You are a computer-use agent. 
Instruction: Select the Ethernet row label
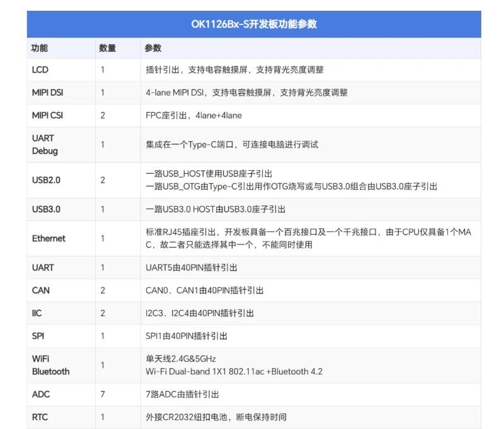point(49,239)
